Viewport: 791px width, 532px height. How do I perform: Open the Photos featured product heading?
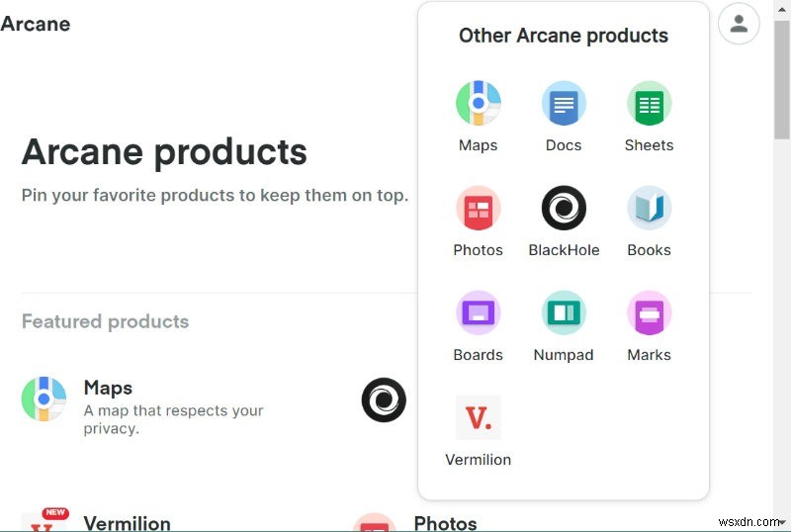(x=445, y=523)
